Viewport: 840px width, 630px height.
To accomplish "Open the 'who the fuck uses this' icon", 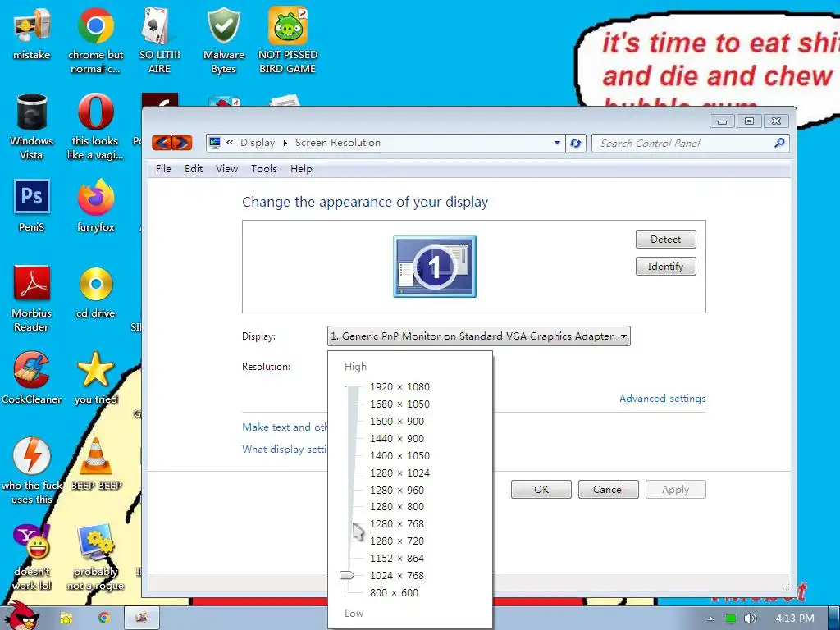I will click(32, 471).
